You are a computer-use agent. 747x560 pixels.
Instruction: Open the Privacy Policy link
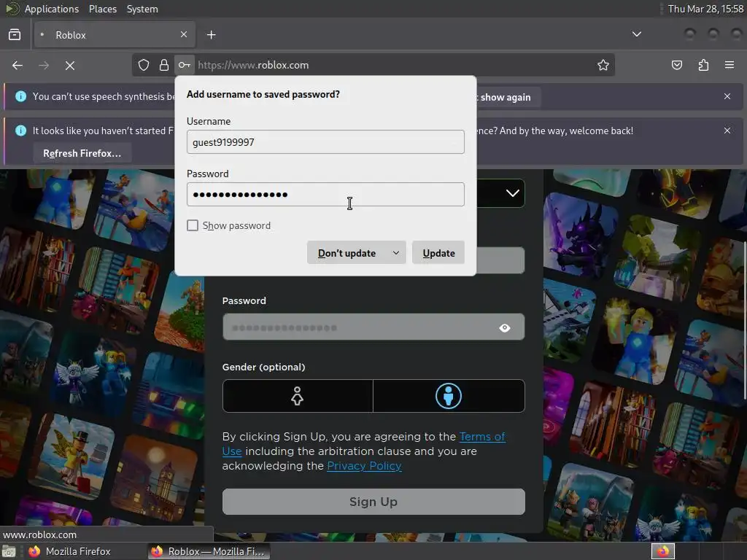click(x=364, y=466)
